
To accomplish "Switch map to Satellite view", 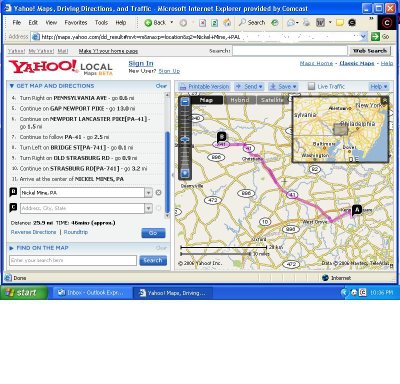I will coord(272,100).
